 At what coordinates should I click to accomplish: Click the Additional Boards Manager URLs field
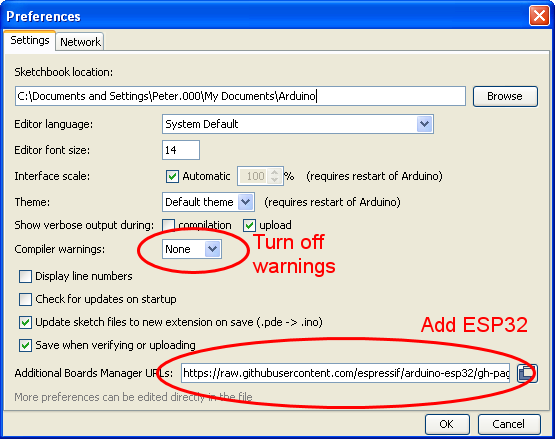(x=345, y=373)
